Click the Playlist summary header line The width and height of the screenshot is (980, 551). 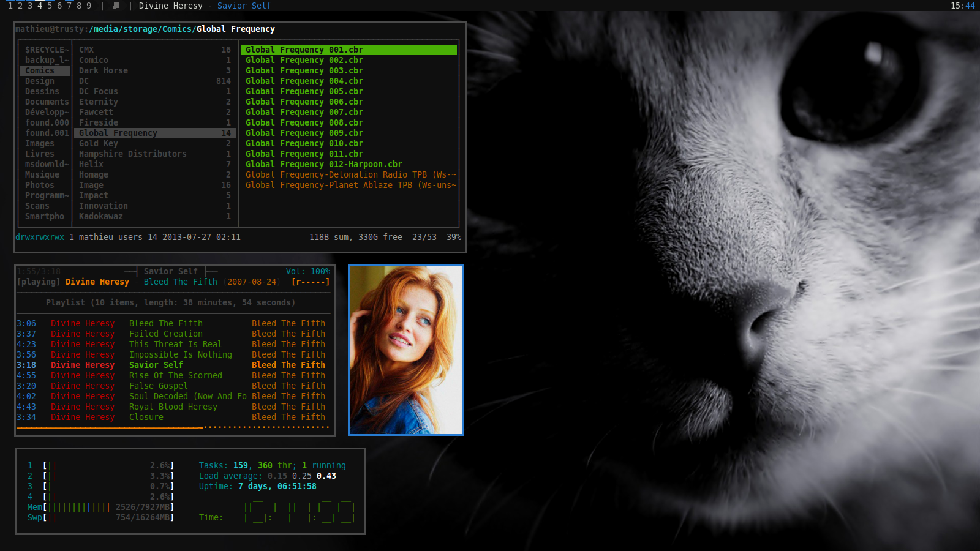coord(170,302)
